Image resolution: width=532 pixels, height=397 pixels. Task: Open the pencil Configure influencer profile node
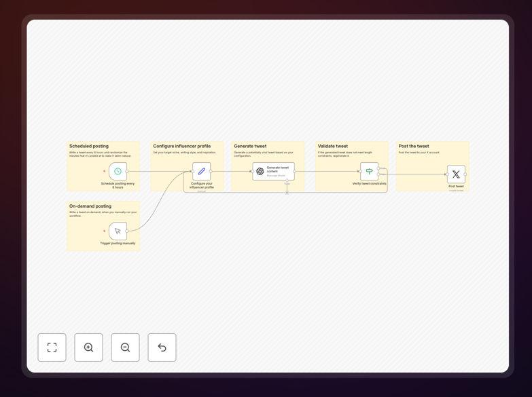pos(202,171)
